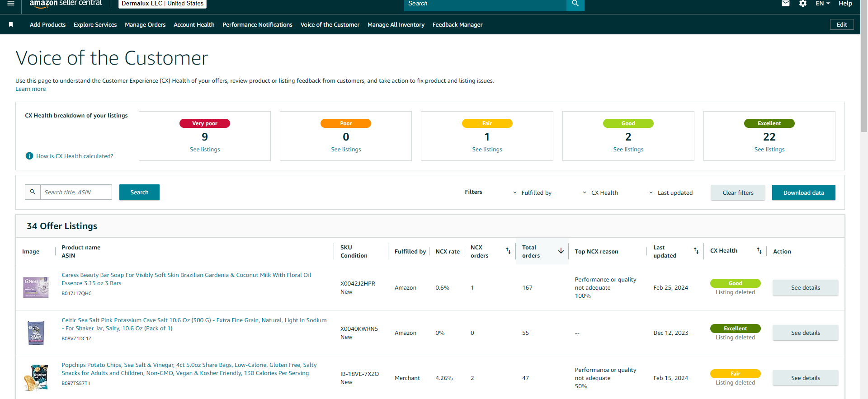Click the Fair badge in Popchips row
This screenshot has width=868, height=399.
pos(735,374)
